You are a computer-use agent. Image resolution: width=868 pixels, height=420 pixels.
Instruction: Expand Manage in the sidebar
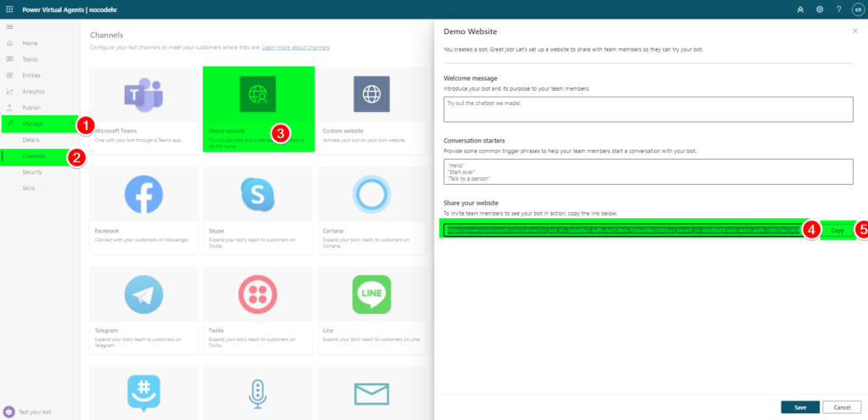[x=33, y=124]
